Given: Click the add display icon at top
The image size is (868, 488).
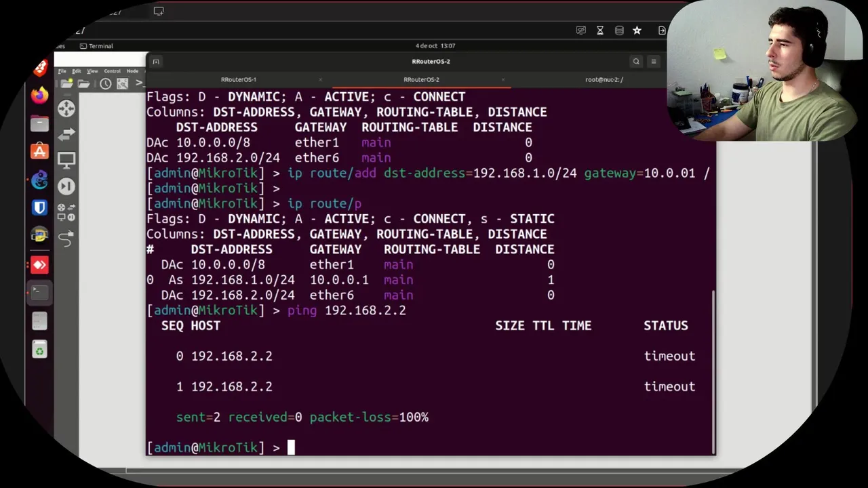Looking at the screenshot, I should pos(159,11).
